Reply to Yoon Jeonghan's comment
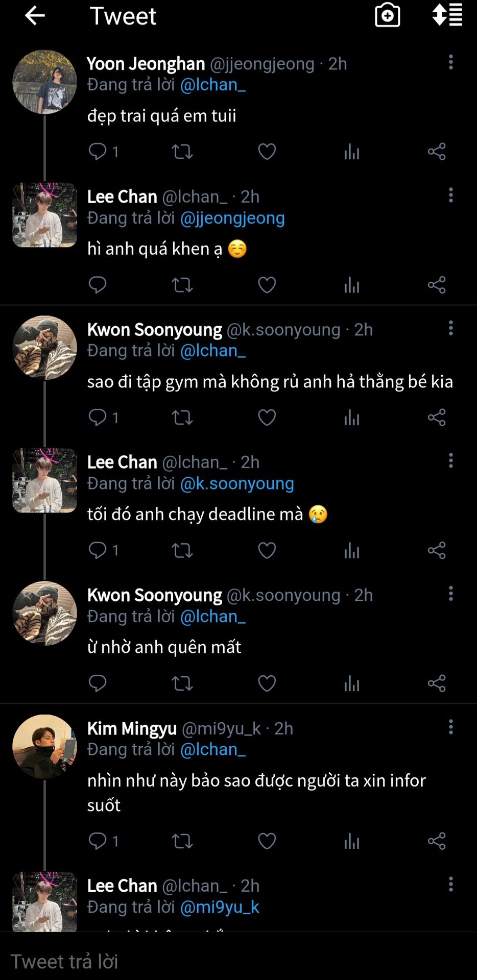Screen dimensions: 477x980 [98, 152]
